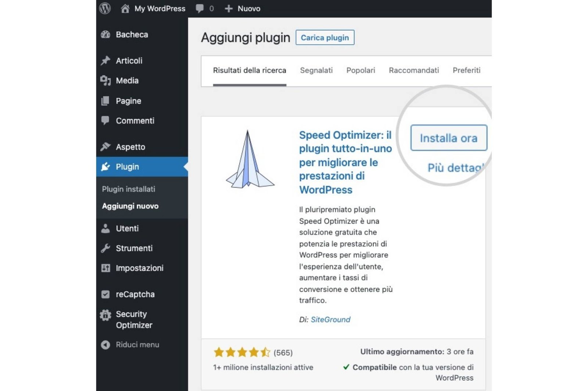Click the Plugin plug icon
Viewport: 588px width, 391px height.
(x=105, y=167)
